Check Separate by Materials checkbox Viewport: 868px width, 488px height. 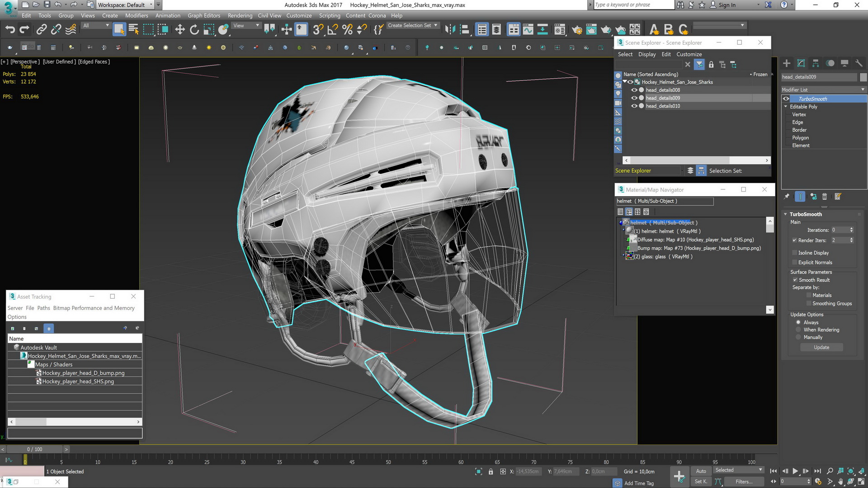pyautogui.click(x=809, y=296)
